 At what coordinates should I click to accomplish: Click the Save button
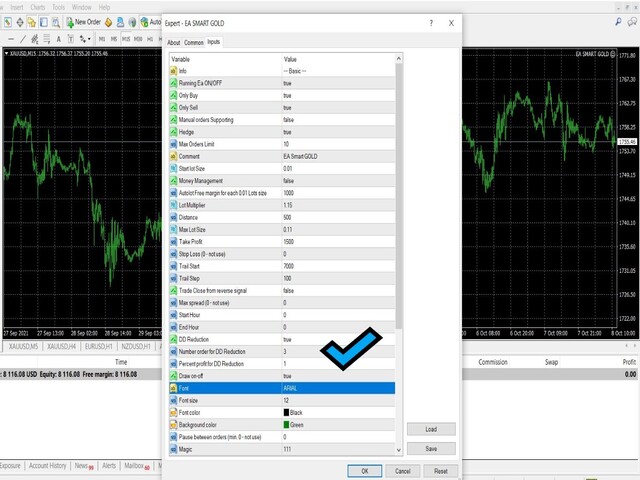click(x=431, y=449)
